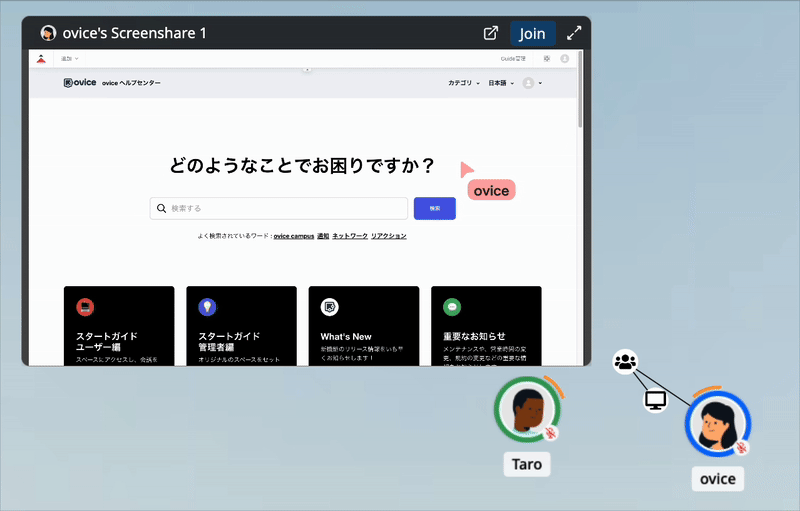Click the Taro name label
The image size is (800, 511).
tap(527, 464)
